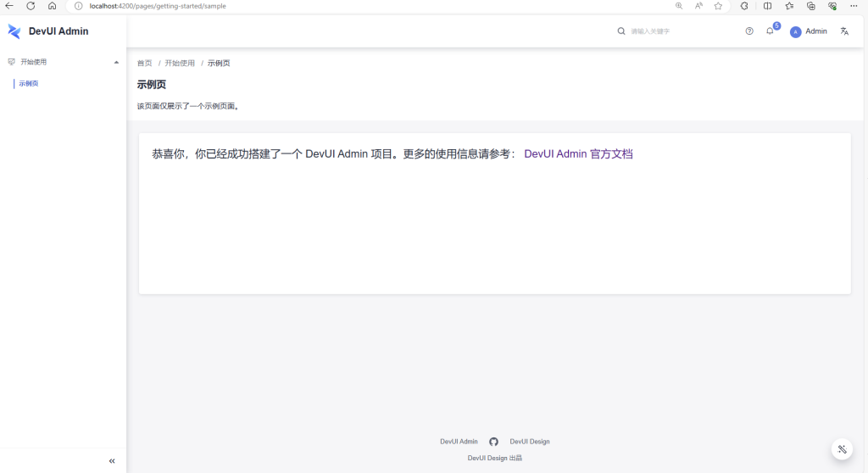Viewport: 868px width, 473px height.
Task: Select 示例页 in sidebar menu
Action: point(29,84)
